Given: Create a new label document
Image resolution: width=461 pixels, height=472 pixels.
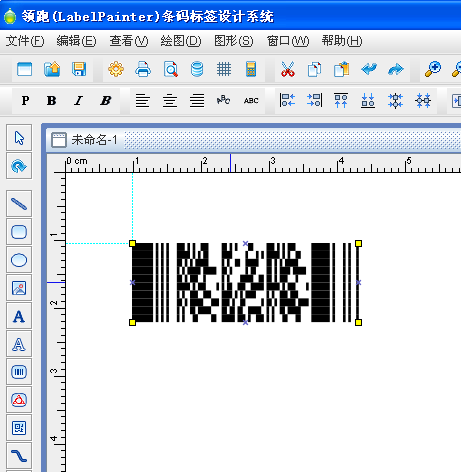Looking at the screenshot, I should click(25, 69).
